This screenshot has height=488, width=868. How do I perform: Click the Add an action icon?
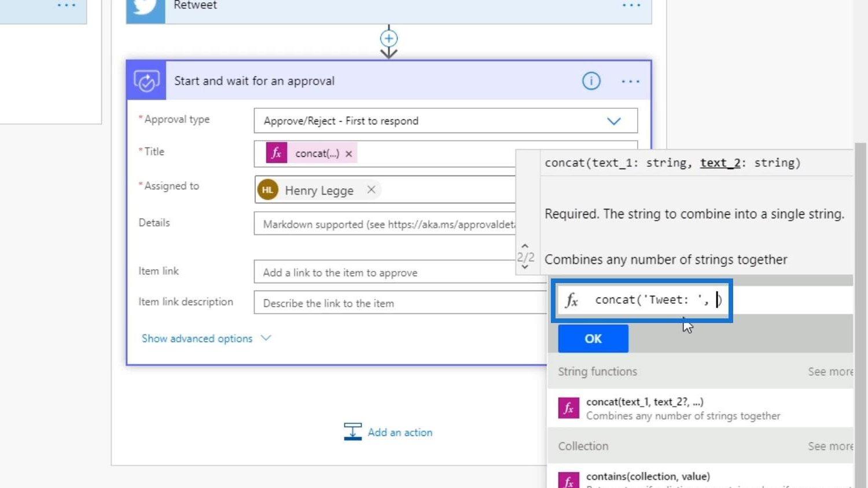[x=352, y=432]
